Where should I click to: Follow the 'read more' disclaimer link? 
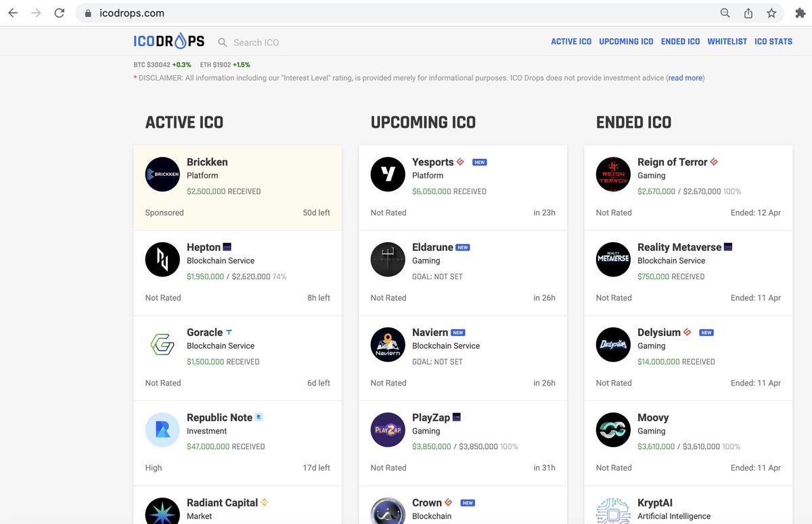pyautogui.click(x=685, y=78)
